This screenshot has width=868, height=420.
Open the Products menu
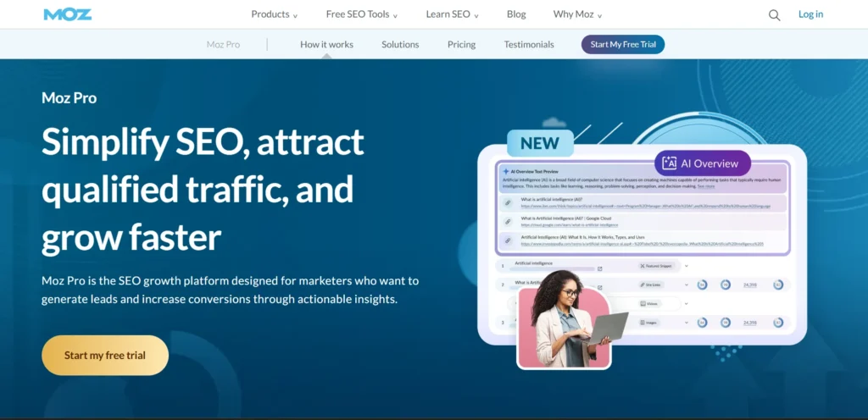[x=270, y=14]
